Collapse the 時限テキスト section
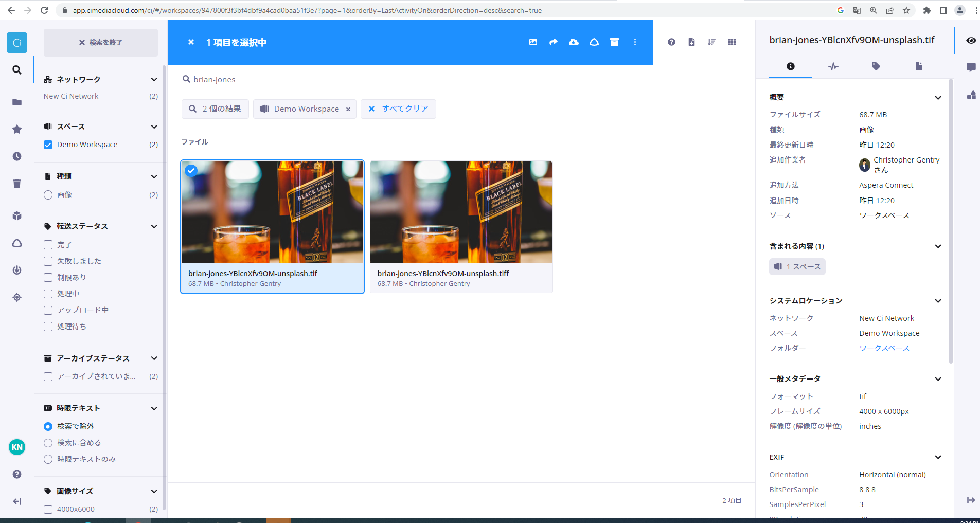This screenshot has height=523, width=980. pos(154,408)
